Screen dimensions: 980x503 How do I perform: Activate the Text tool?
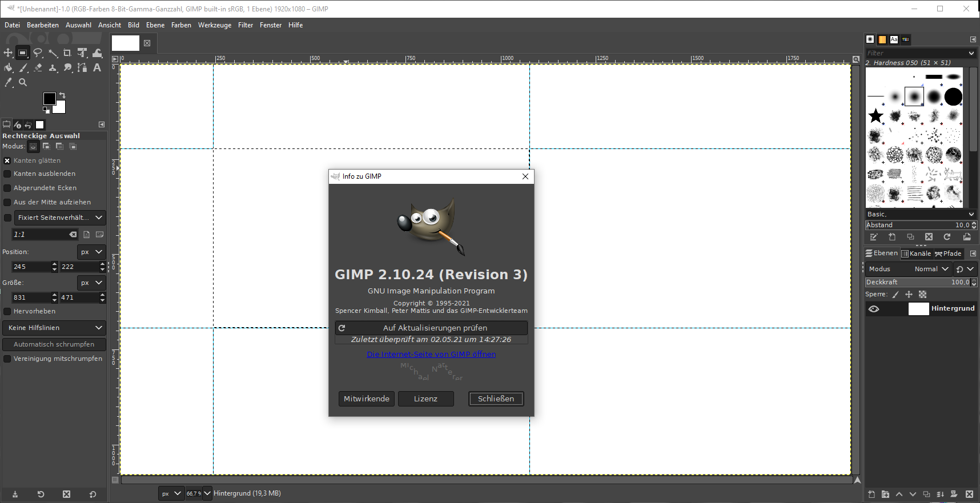click(97, 68)
